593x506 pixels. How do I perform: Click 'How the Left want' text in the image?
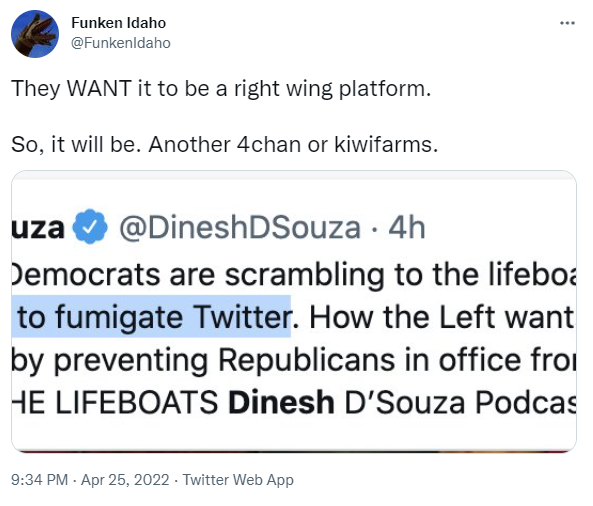pos(441,317)
